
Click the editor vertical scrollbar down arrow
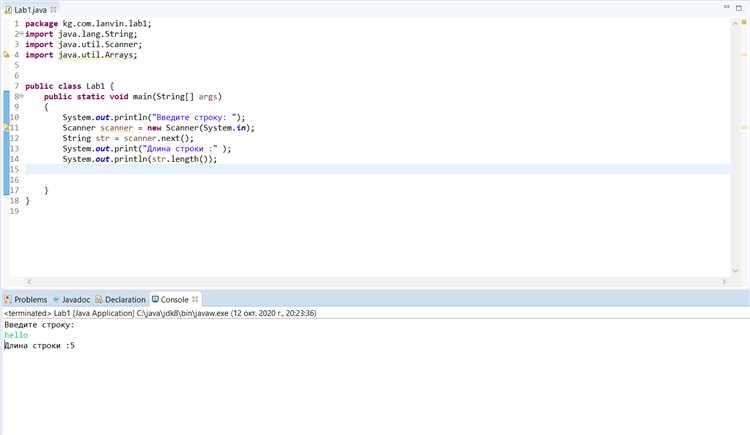tap(735, 270)
